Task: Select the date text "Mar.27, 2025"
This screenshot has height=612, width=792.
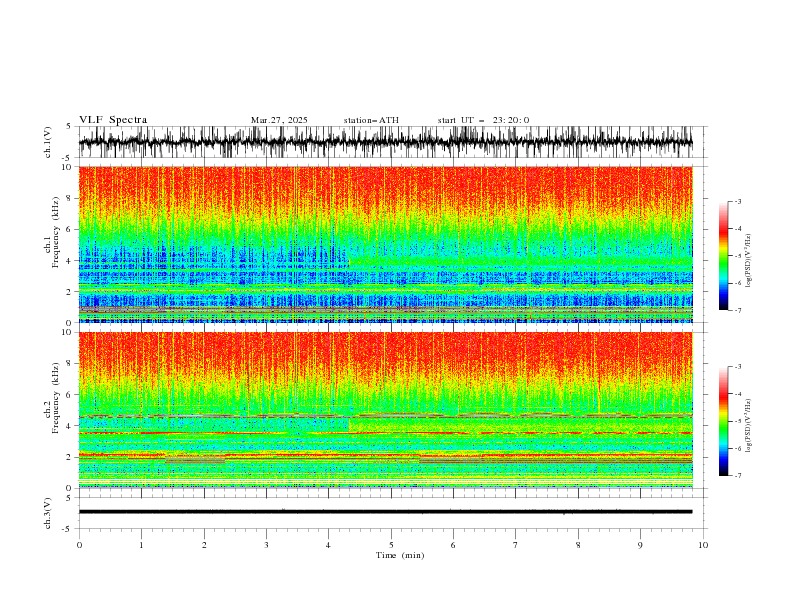Action: 279,120
